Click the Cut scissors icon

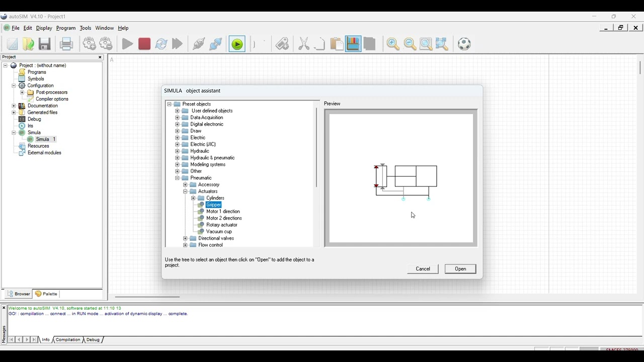(x=304, y=44)
